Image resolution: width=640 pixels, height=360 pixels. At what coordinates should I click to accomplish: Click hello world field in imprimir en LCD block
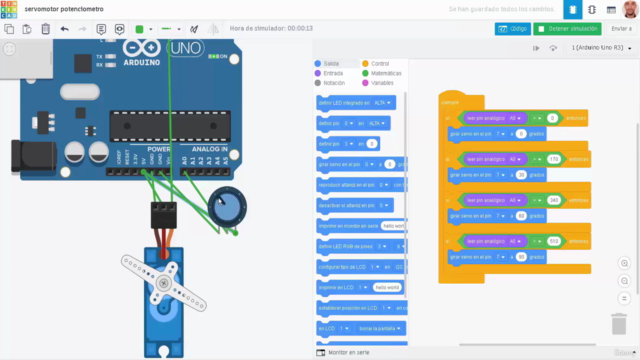(x=387, y=288)
